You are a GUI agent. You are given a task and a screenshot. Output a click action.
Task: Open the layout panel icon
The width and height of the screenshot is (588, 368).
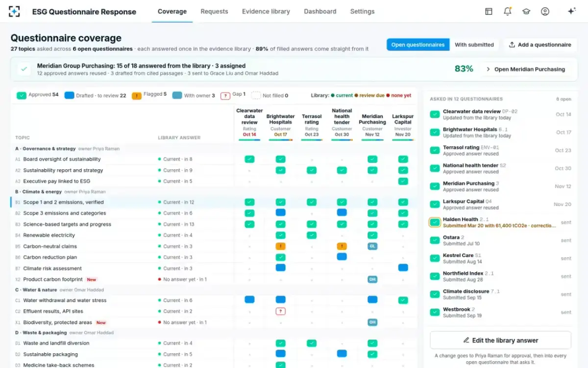[489, 11]
